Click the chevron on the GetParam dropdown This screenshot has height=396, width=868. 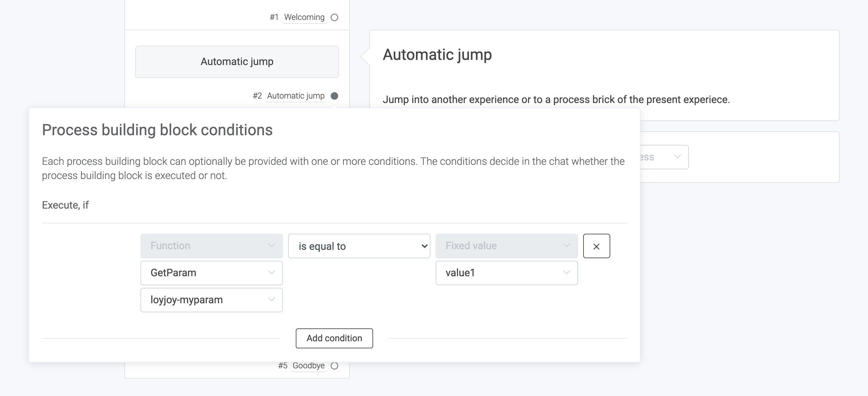pyautogui.click(x=272, y=273)
